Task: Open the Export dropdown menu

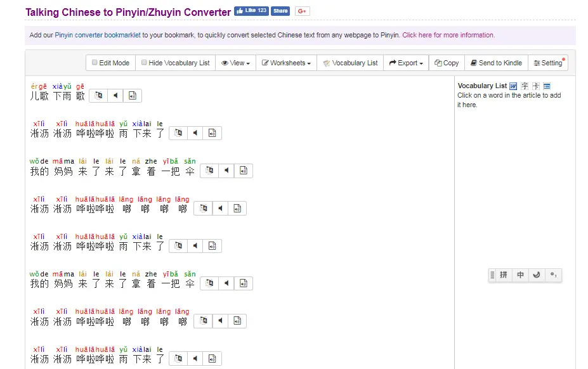Action: coord(406,63)
